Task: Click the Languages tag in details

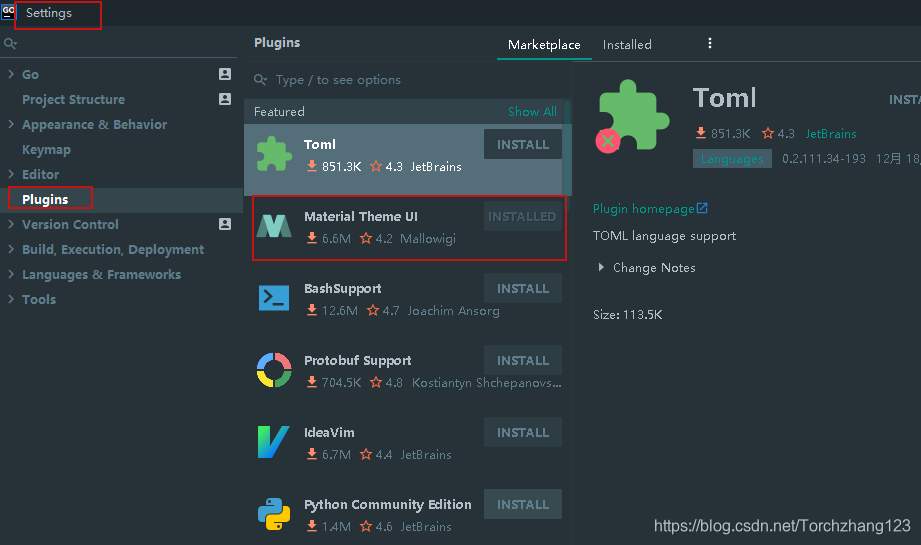Action: tap(732, 159)
